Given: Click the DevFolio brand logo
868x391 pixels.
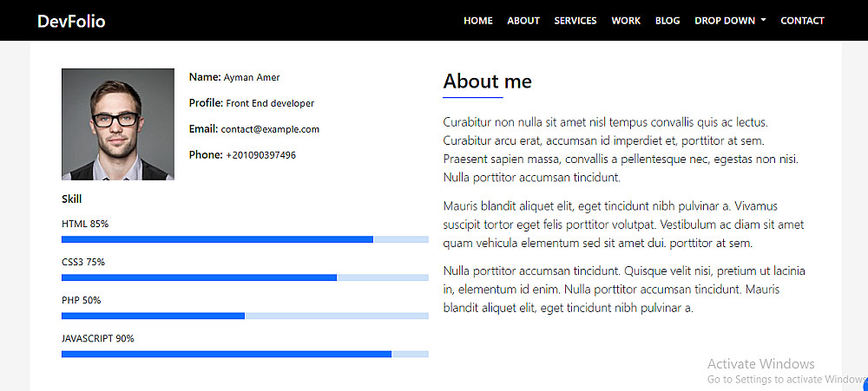Looking at the screenshot, I should pos(71,21).
